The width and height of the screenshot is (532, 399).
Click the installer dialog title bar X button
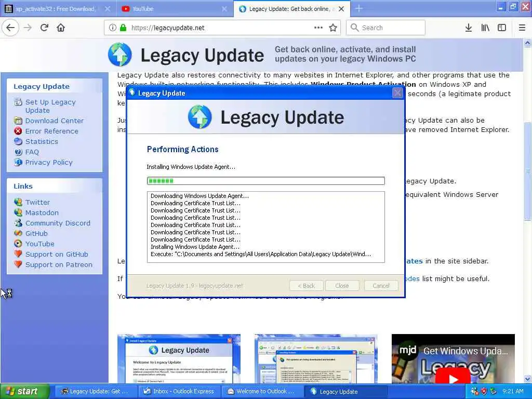(397, 93)
